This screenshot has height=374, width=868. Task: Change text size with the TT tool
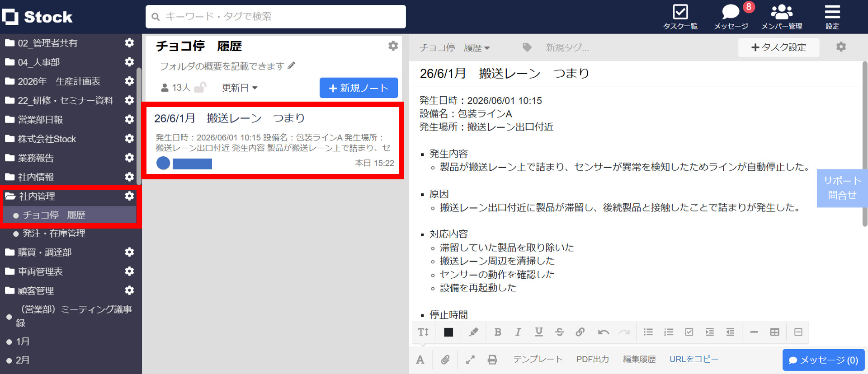pyautogui.click(x=423, y=332)
